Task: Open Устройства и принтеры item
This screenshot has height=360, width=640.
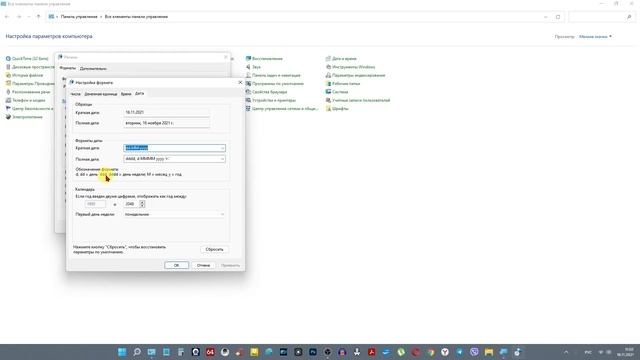Action: click(271, 100)
